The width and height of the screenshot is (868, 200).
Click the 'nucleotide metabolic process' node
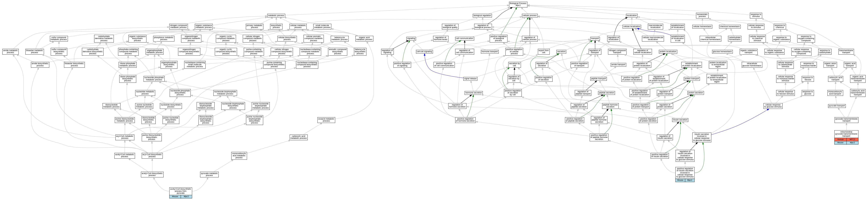[145, 93]
